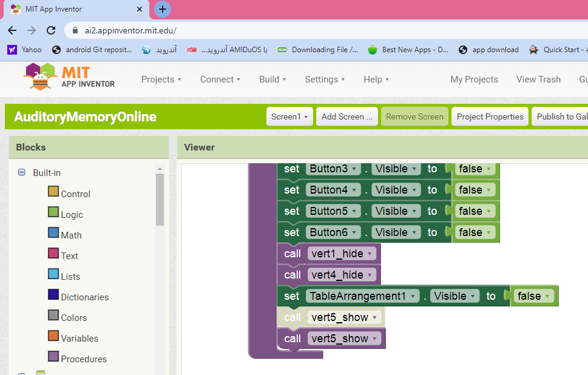The width and height of the screenshot is (588, 375).
Task: Collapse the Built-in blocks tree
Action: click(21, 173)
